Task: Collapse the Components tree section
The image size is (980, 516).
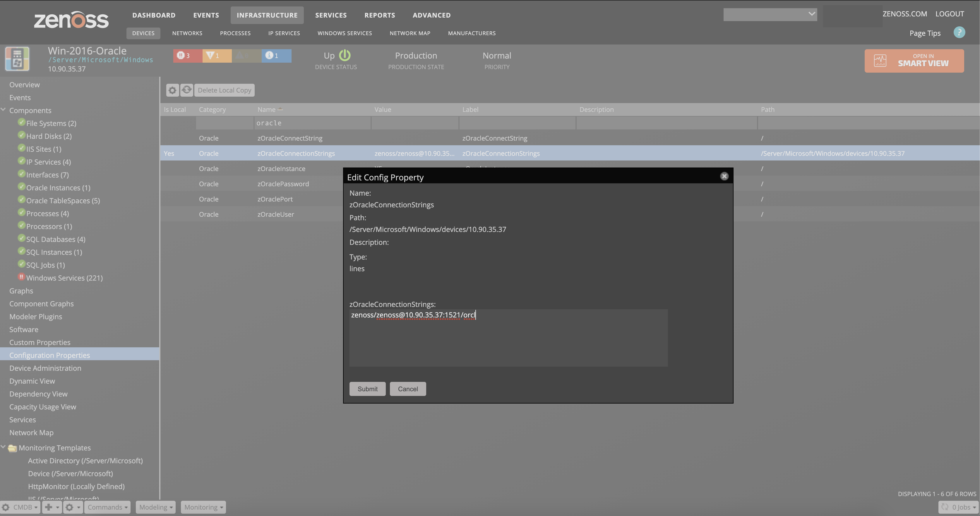Action: pyautogui.click(x=4, y=110)
